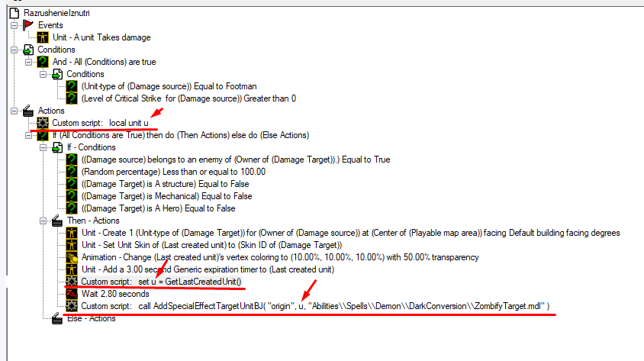
Task: Click the nested Conditions folder icon under And
Action: pos(57,74)
